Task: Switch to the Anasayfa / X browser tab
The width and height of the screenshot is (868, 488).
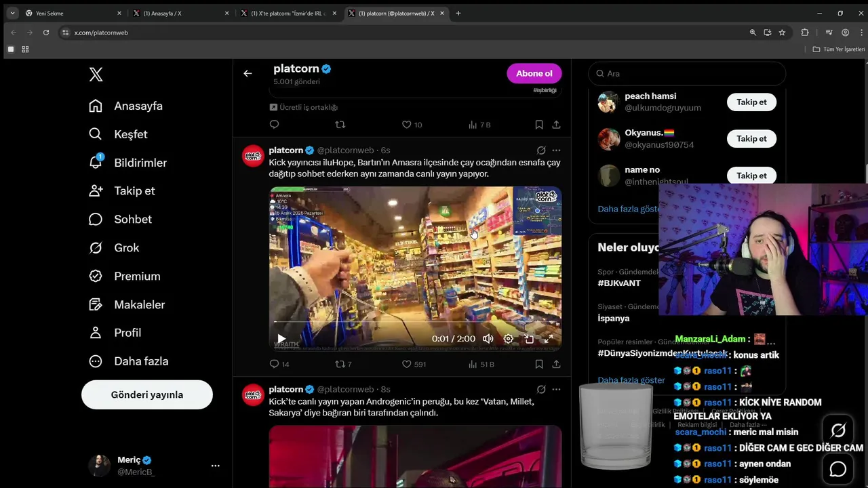Action: (181, 13)
